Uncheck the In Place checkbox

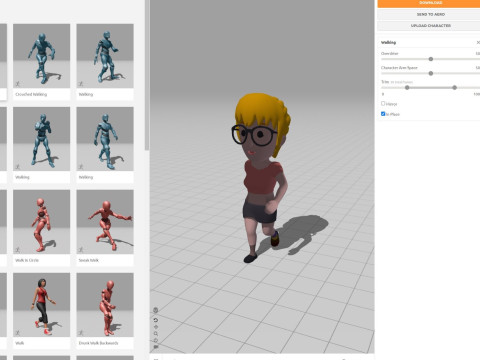[383, 114]
